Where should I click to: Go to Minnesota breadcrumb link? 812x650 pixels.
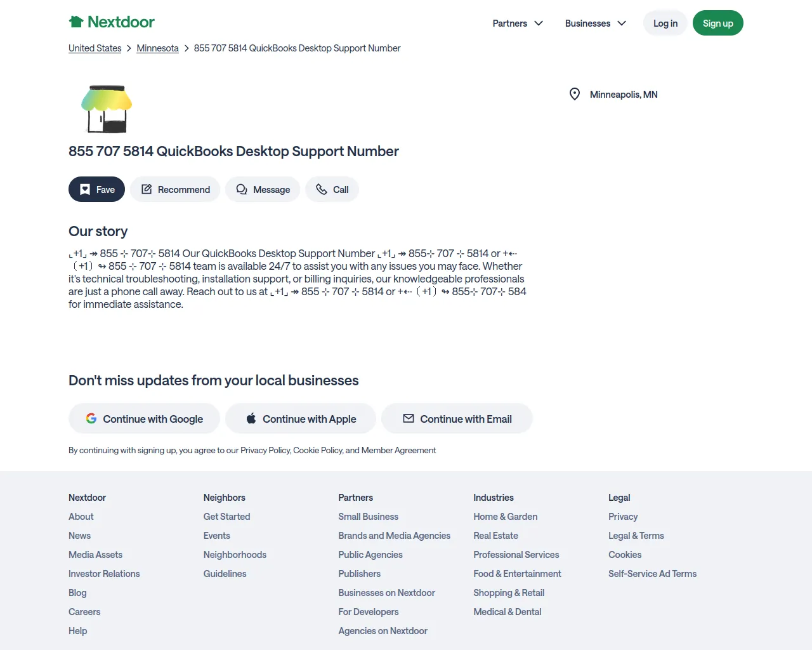[157, 48]
